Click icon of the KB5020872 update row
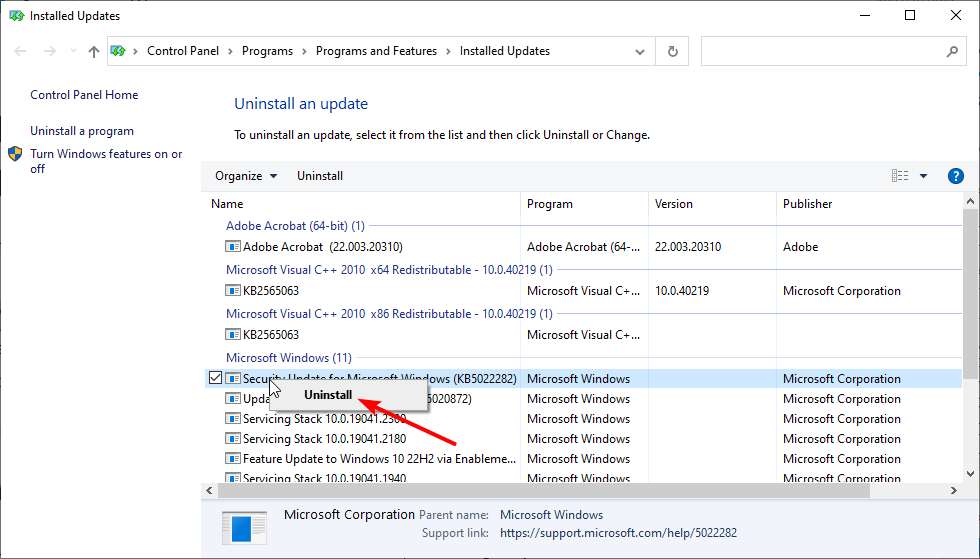The image size is (980, 559). 232,398
